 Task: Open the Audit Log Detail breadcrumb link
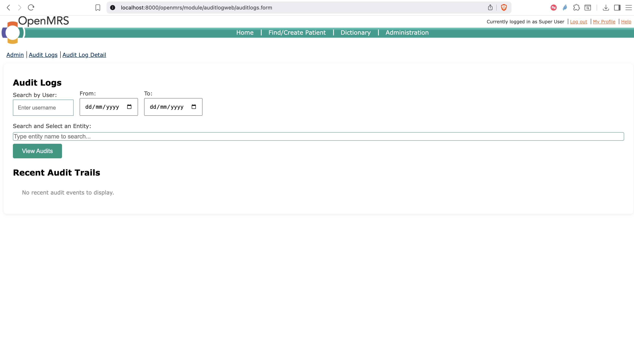coord(84,55)
